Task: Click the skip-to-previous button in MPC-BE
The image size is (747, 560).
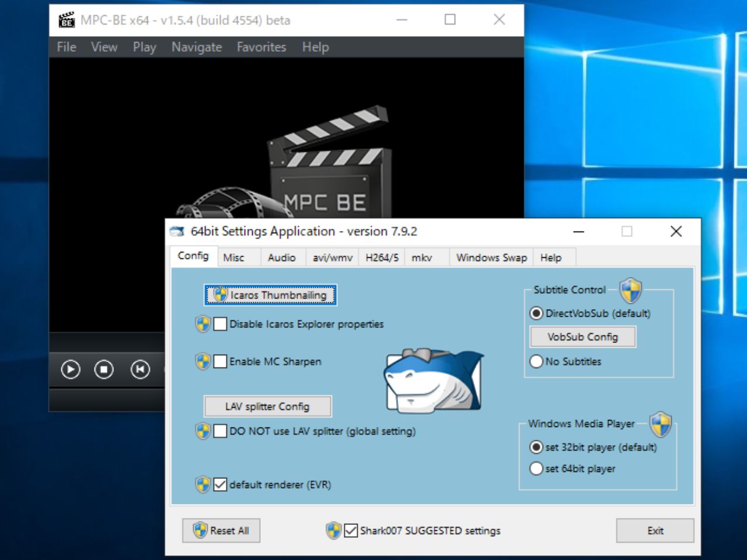Action: (140, 369)
